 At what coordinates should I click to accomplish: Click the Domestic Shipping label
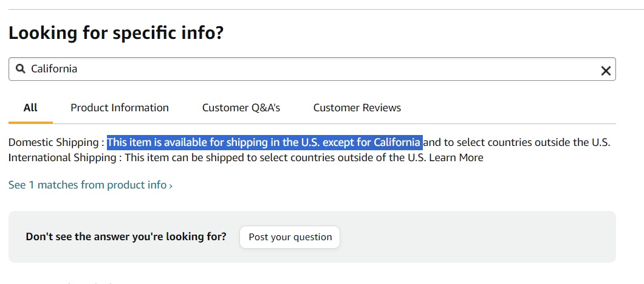pos(53,142)
